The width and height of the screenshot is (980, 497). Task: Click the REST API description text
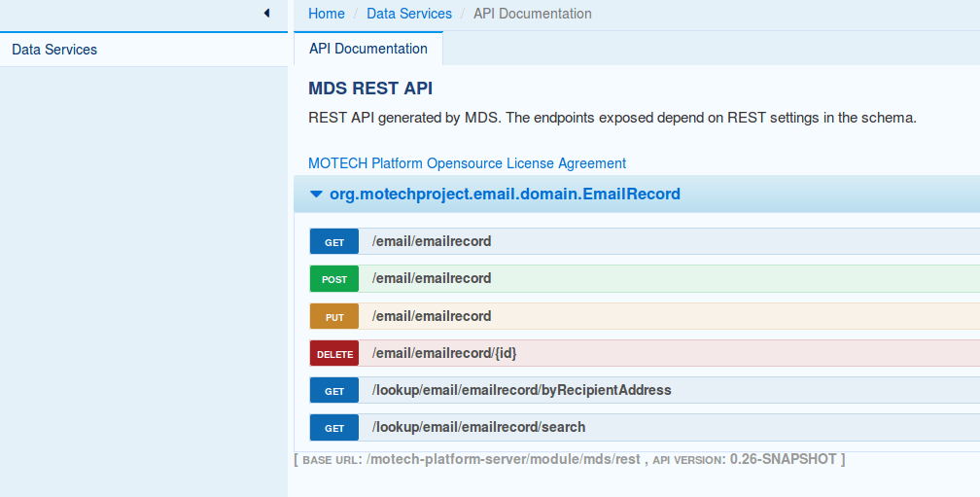(612, 118)
